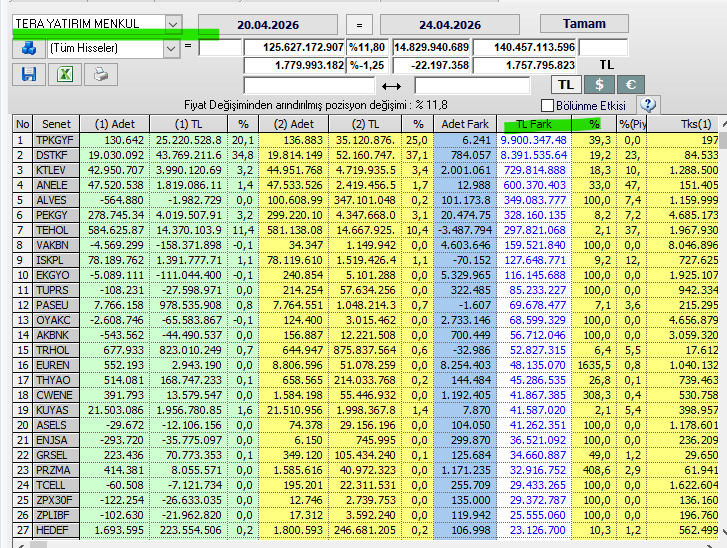Select the EKGYO stock cell

coord(56,275)
